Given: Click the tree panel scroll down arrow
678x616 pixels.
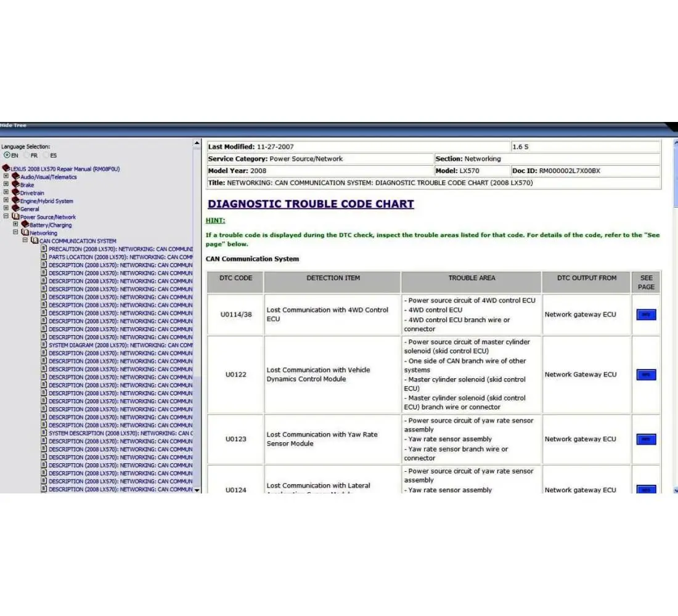Looking at the screenshot, I should (197, 490).
